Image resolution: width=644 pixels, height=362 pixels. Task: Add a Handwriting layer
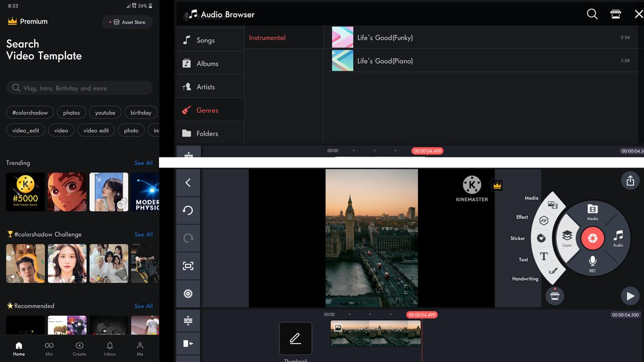click(x=553, y=271)
